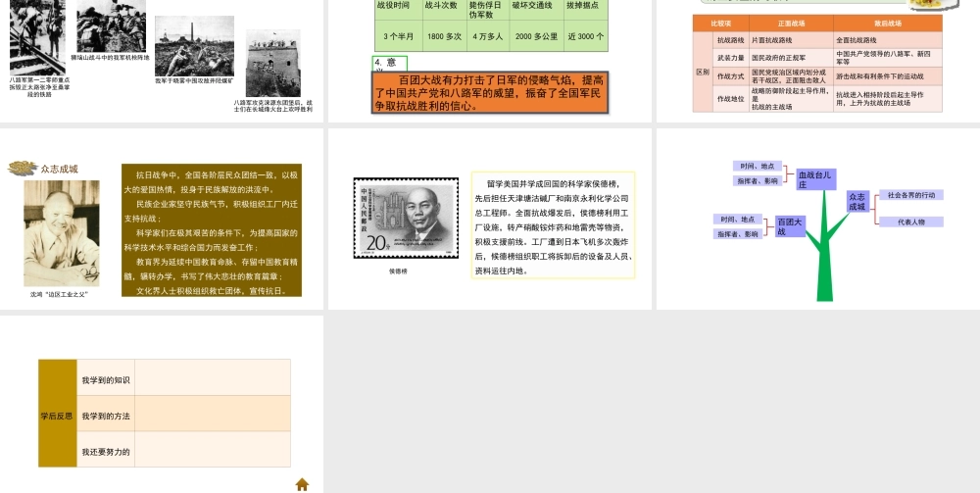Click the 我学到的方法 row label

[106, 413]
